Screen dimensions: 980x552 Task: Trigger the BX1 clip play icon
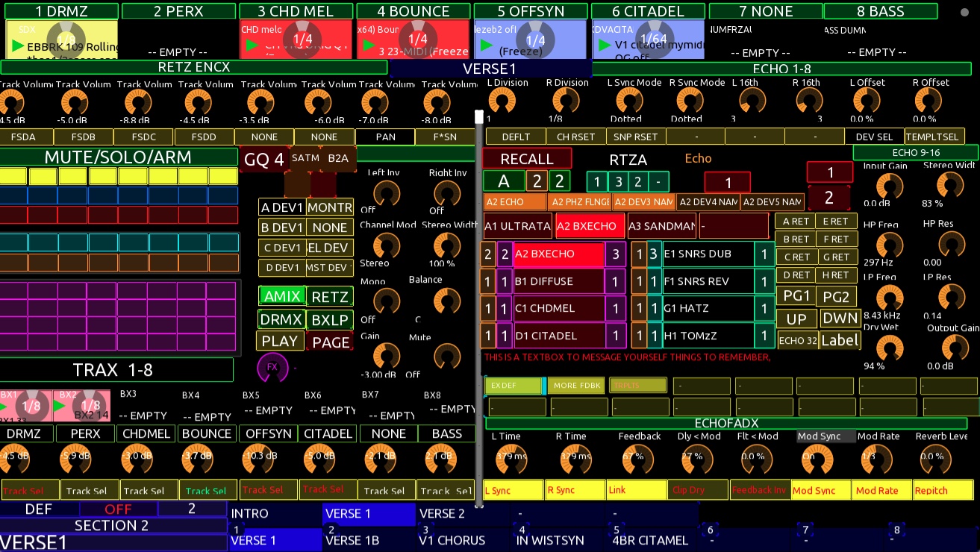tap(8, 407)
